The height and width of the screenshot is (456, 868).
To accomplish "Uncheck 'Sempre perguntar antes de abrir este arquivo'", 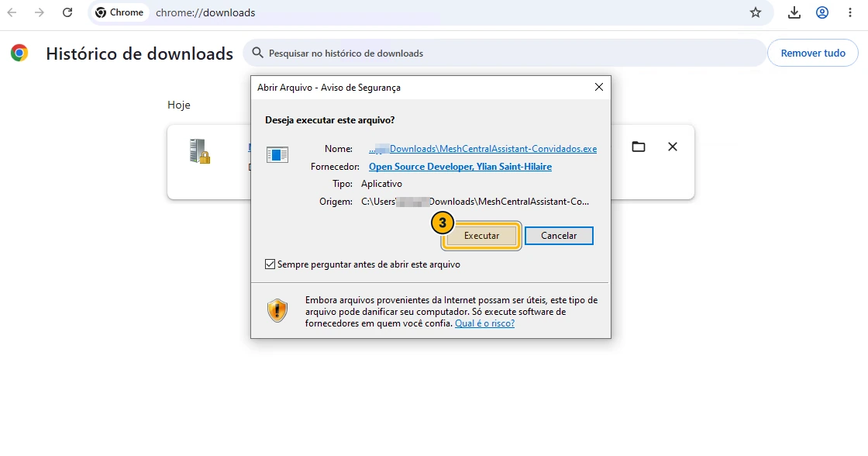I will (270, 264).
